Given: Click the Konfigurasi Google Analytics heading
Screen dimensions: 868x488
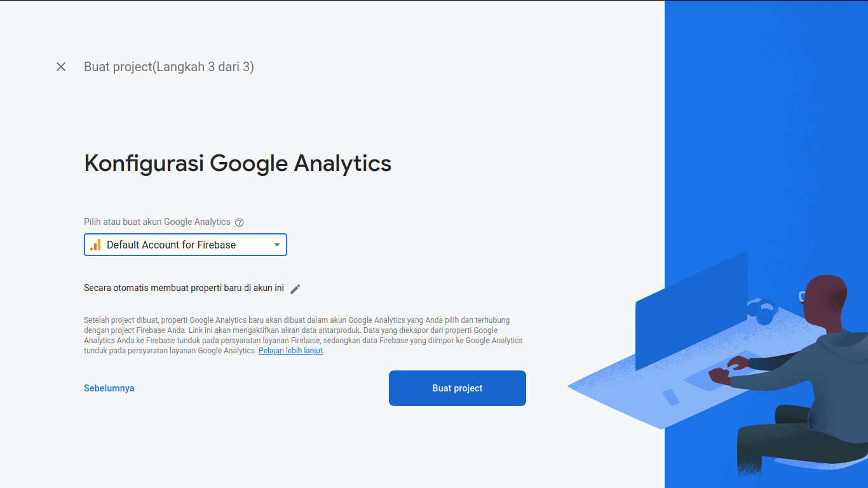Looking at the screenshot, I should coord(238,163).
